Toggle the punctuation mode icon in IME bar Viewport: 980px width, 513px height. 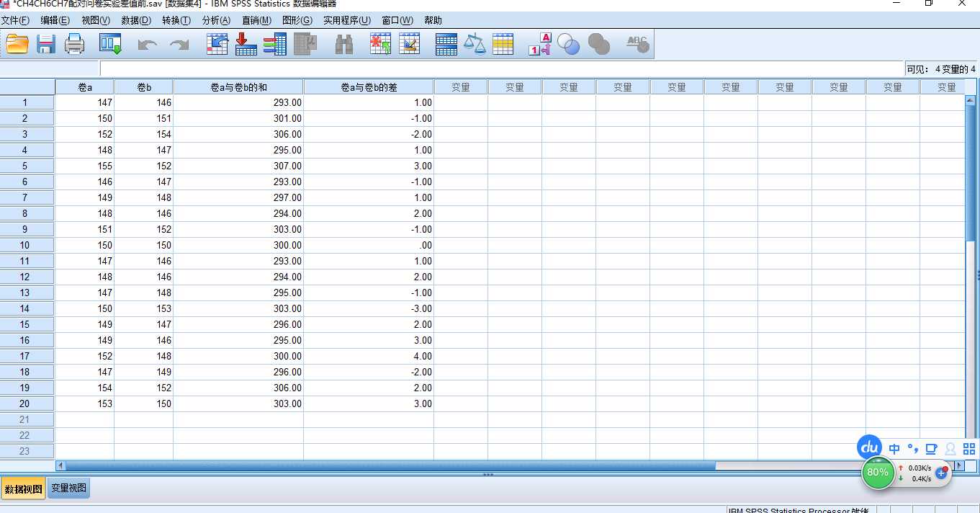(x=912, y=449)
